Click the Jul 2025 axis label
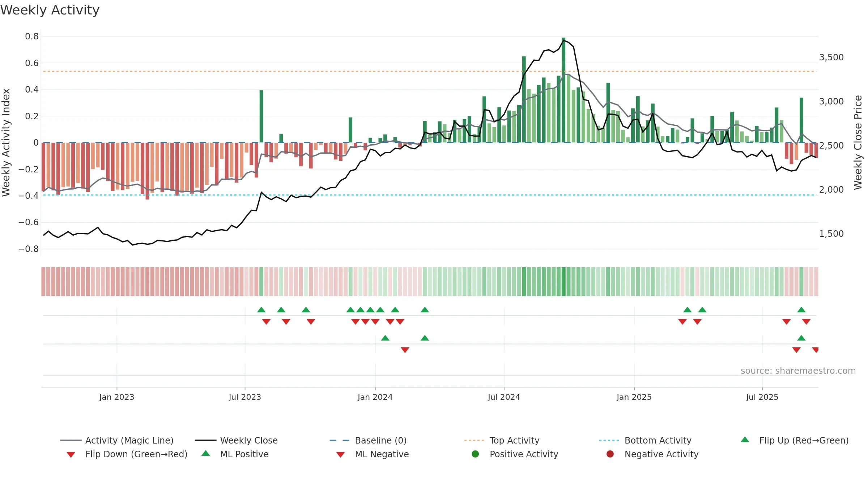 [x=762, y=397]
